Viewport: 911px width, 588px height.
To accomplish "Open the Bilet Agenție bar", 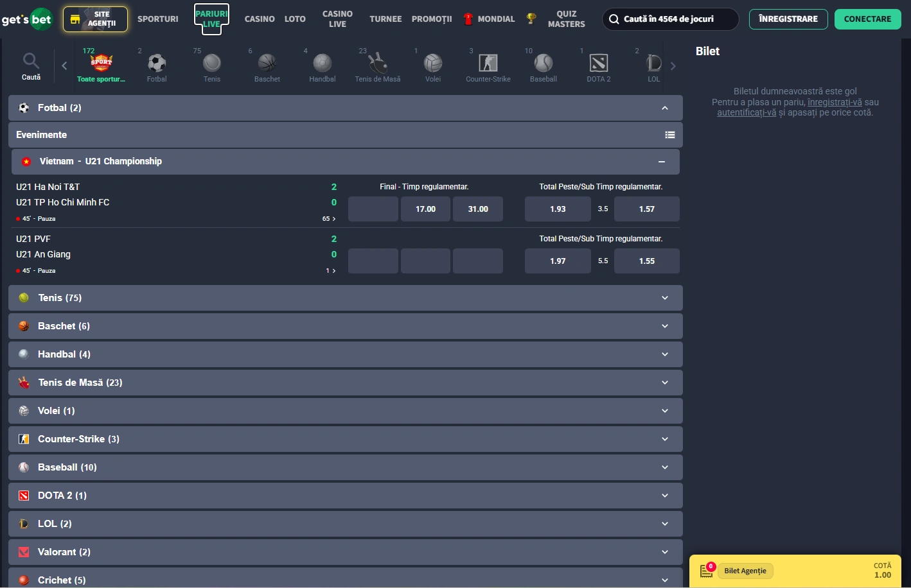I will click(x=795, y=571).
